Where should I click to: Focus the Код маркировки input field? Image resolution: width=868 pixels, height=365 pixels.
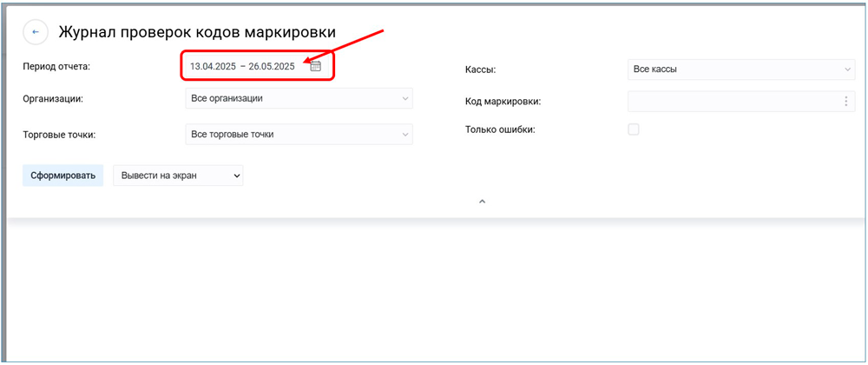click(732, 102)
